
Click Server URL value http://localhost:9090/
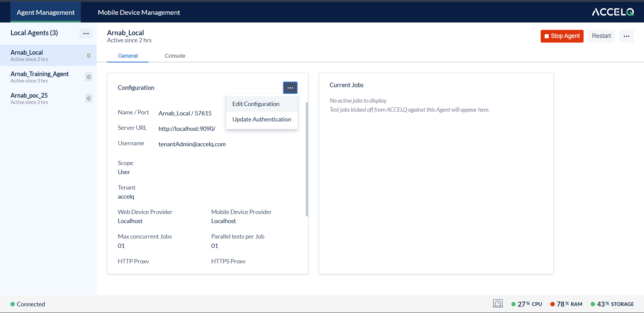point(187,129)
